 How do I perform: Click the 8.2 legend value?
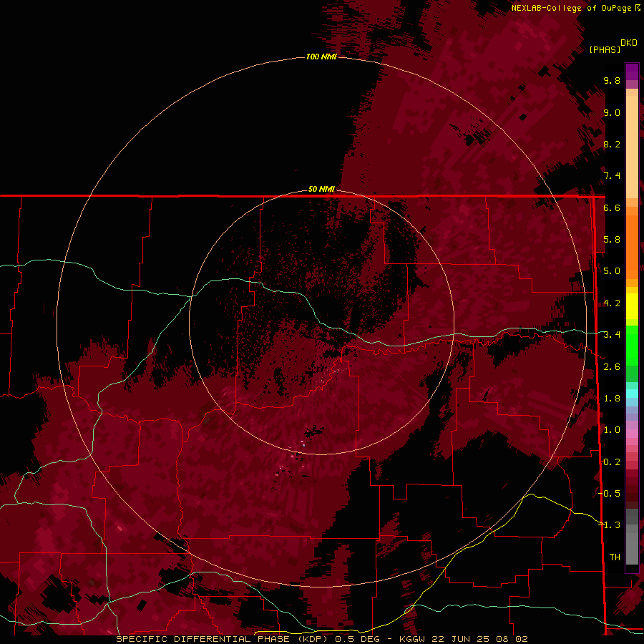[x=612, y=144]
